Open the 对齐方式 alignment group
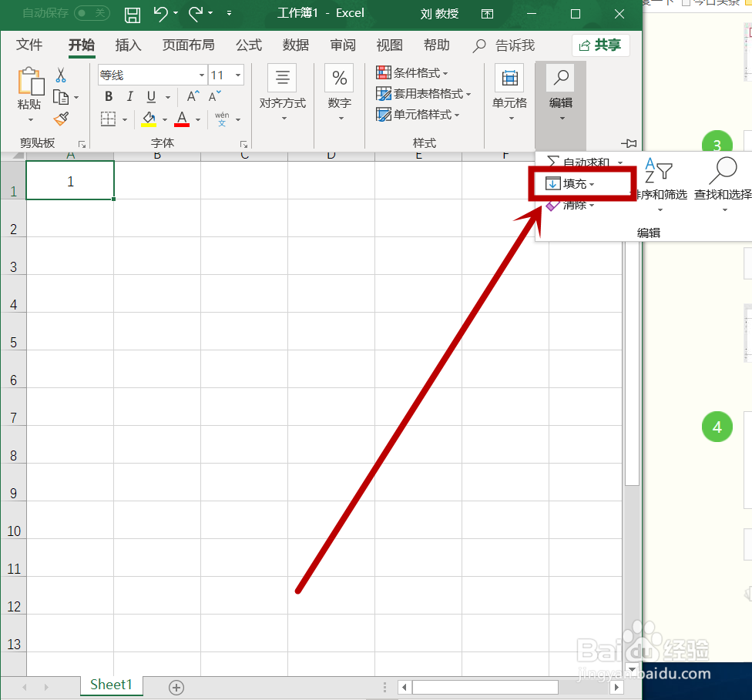 click(283, 93)
